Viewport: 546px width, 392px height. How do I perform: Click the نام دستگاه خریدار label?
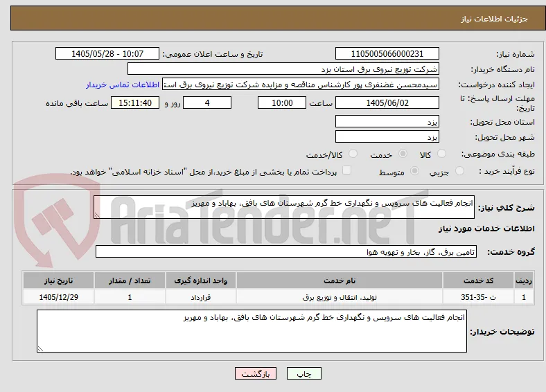pos(503,70)
